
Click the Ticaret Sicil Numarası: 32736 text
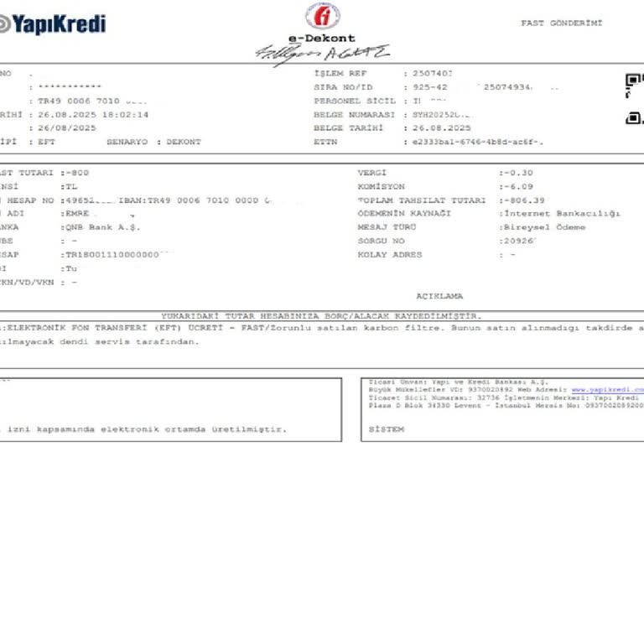click(x=434, y=397)
